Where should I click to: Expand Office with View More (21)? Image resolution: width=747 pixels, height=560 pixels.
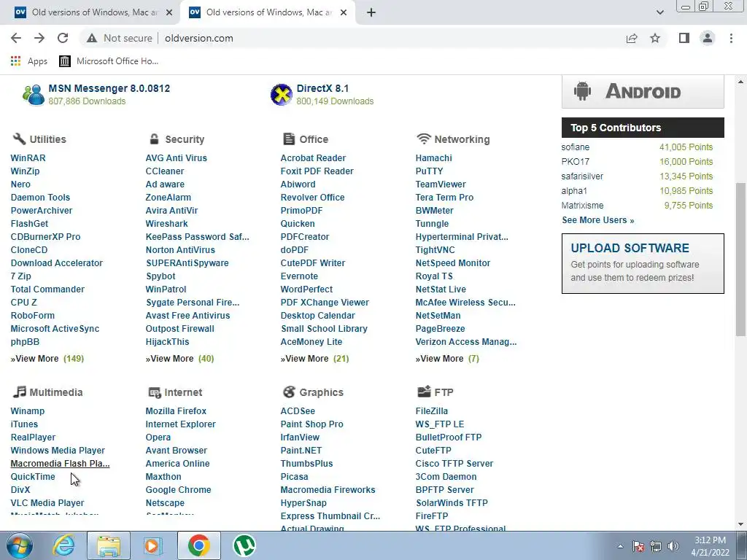point(315,359)
